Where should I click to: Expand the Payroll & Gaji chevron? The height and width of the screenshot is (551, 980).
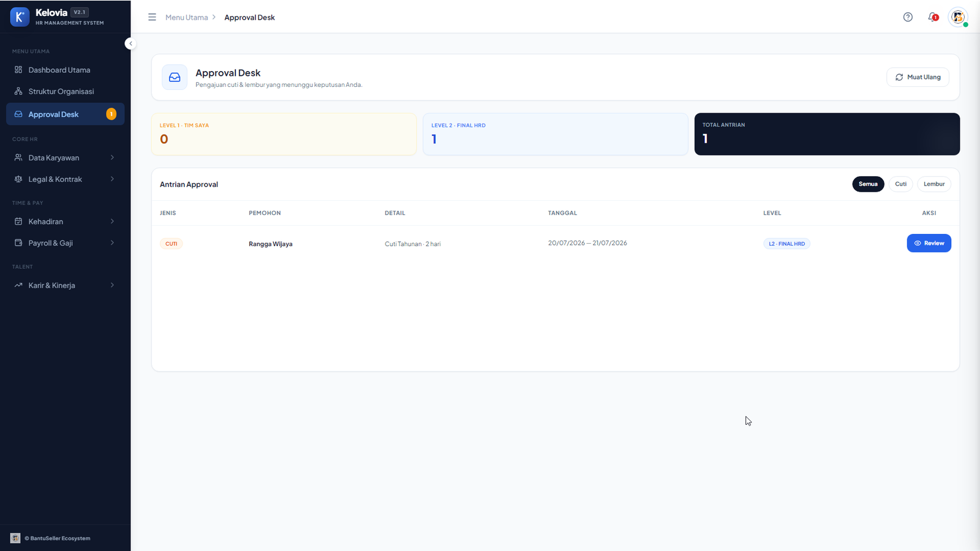112,242
